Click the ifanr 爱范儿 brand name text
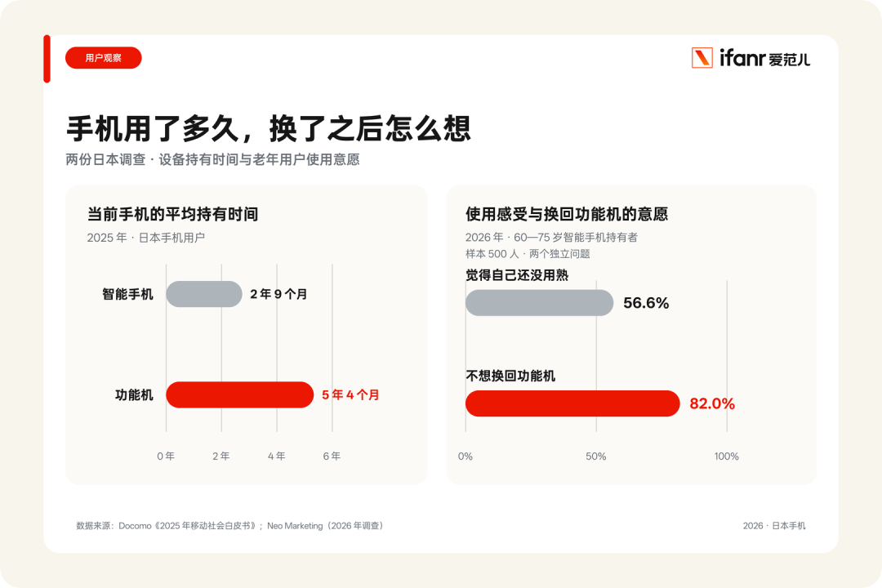The image size is (882, 588). coord(765,59)
